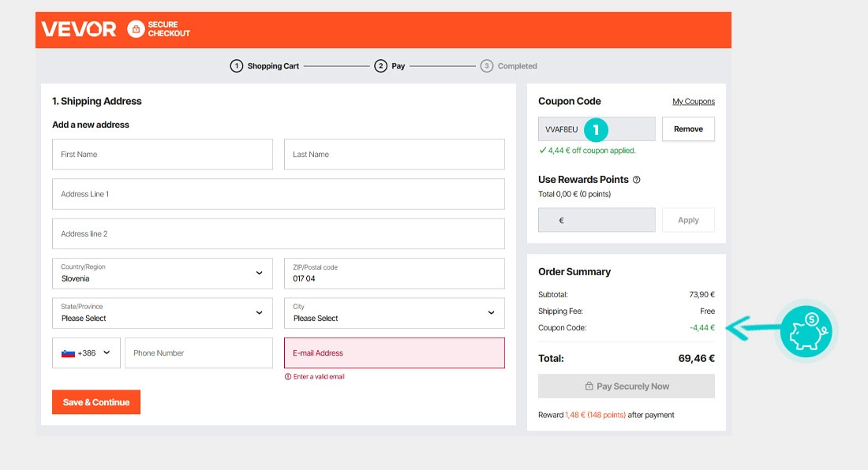Click the Subtotal value '73,90 €'

(702, 295)
